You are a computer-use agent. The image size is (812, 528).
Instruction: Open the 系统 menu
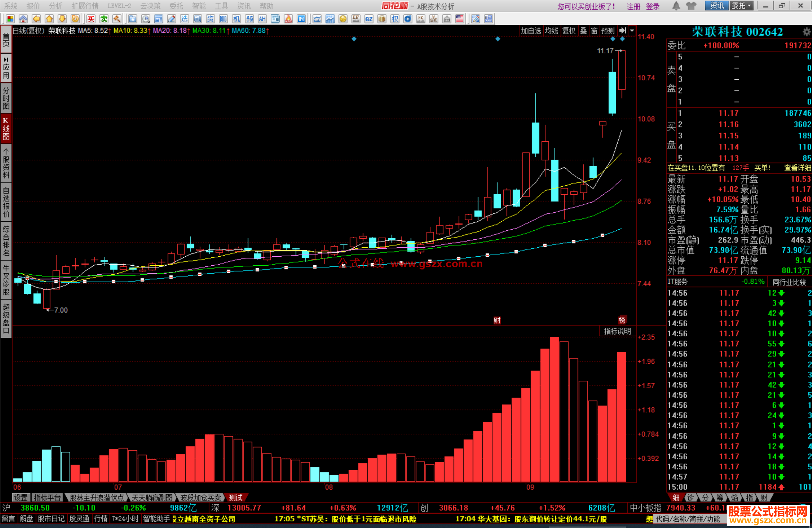tap(11, 6)
